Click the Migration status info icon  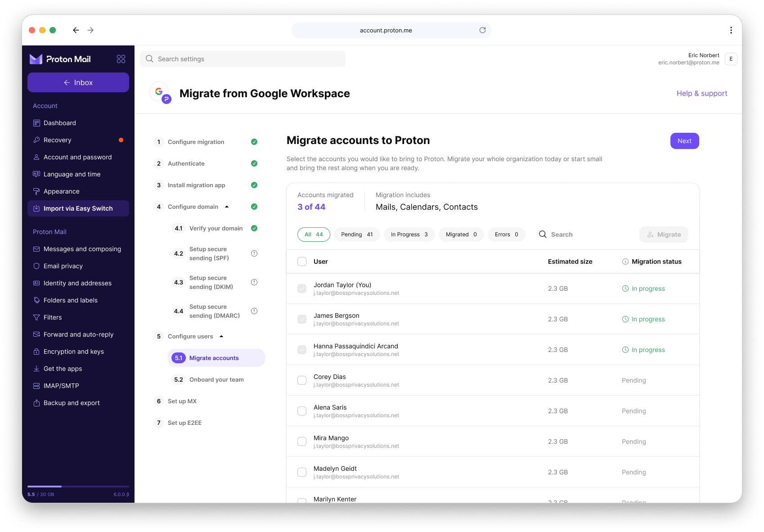click(625, 261)
